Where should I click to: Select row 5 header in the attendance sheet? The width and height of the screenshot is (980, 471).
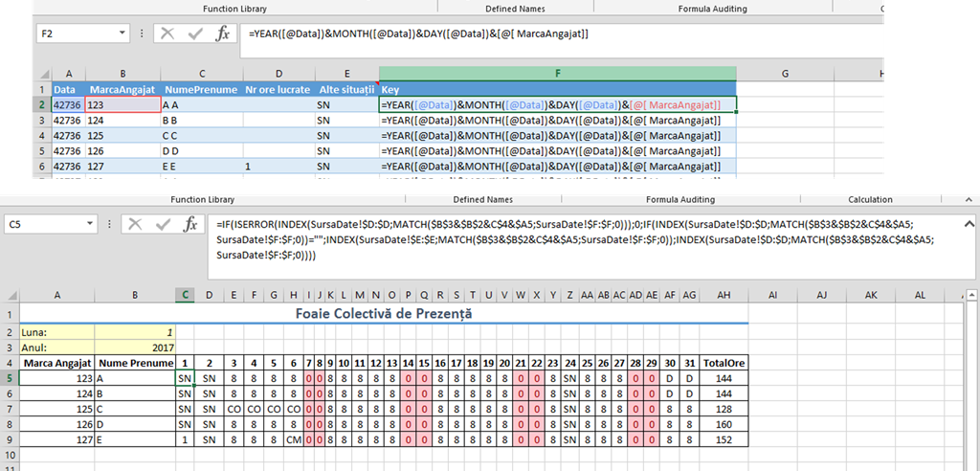coord(9,378)
